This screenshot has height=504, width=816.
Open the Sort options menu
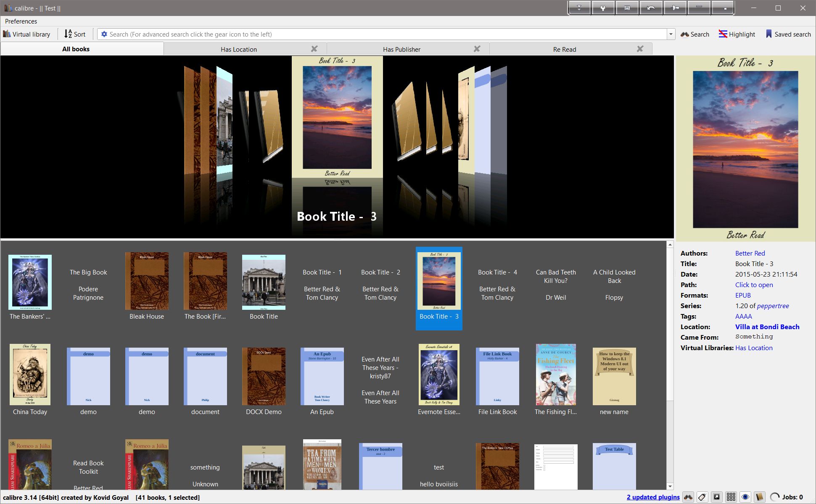75,34
